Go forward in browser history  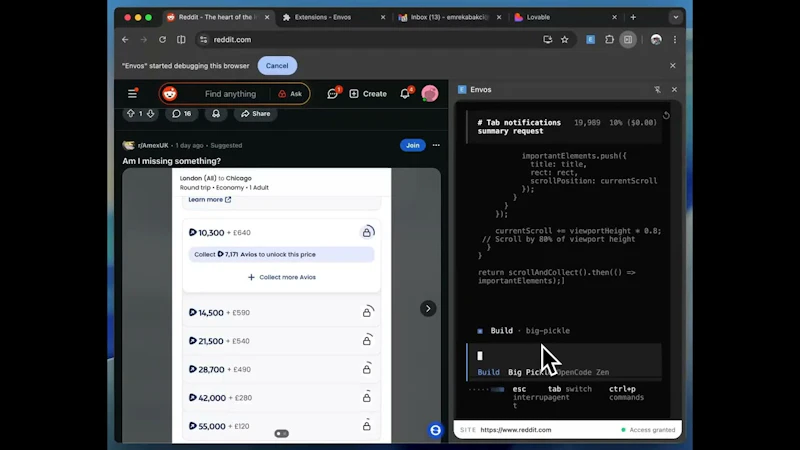(x=143, y=39)
